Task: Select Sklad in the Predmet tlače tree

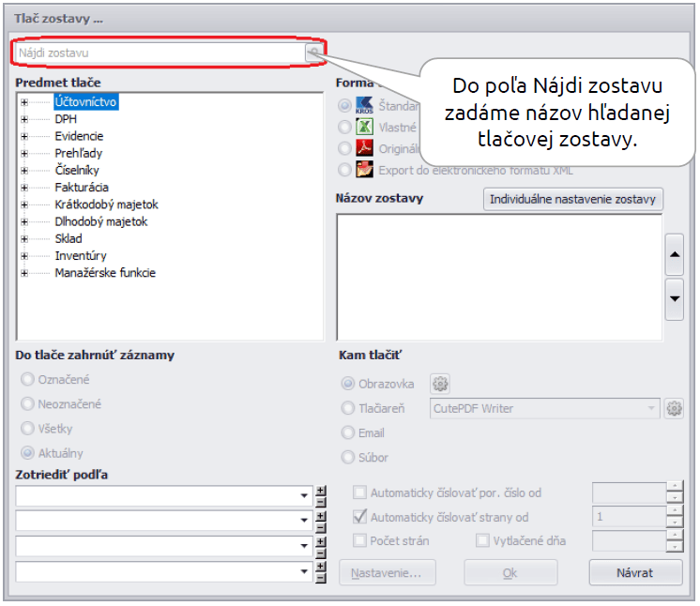Action: click(x=68, y=238)
